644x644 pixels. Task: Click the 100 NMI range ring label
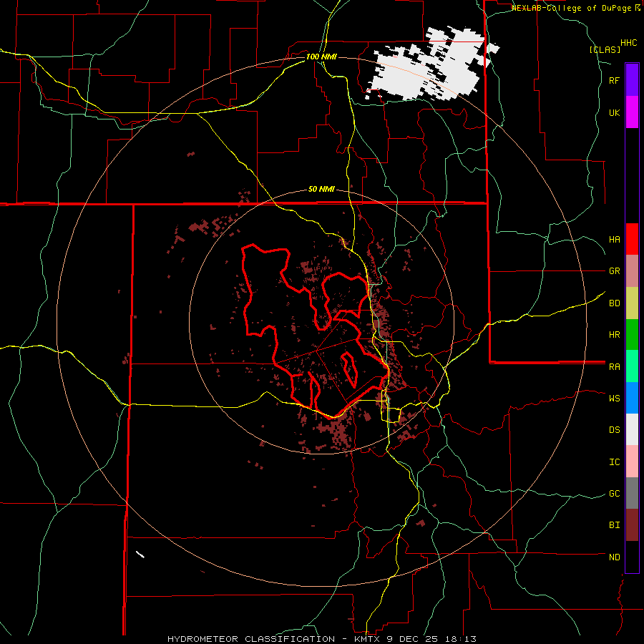click(321, 57)
